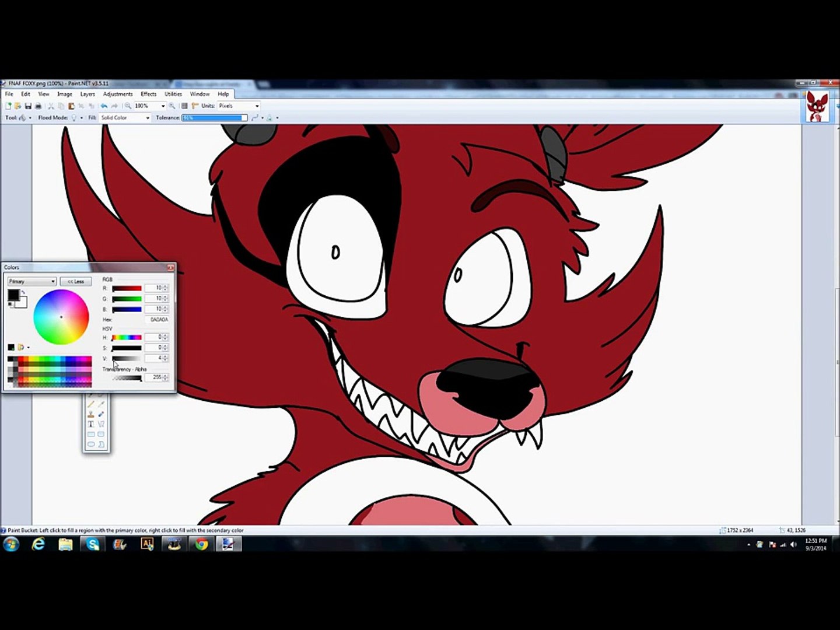Click the Undo arrow icon

pos(104,106)
